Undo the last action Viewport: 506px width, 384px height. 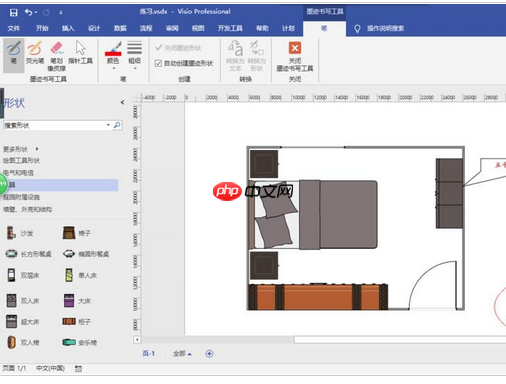click(28, 13)
